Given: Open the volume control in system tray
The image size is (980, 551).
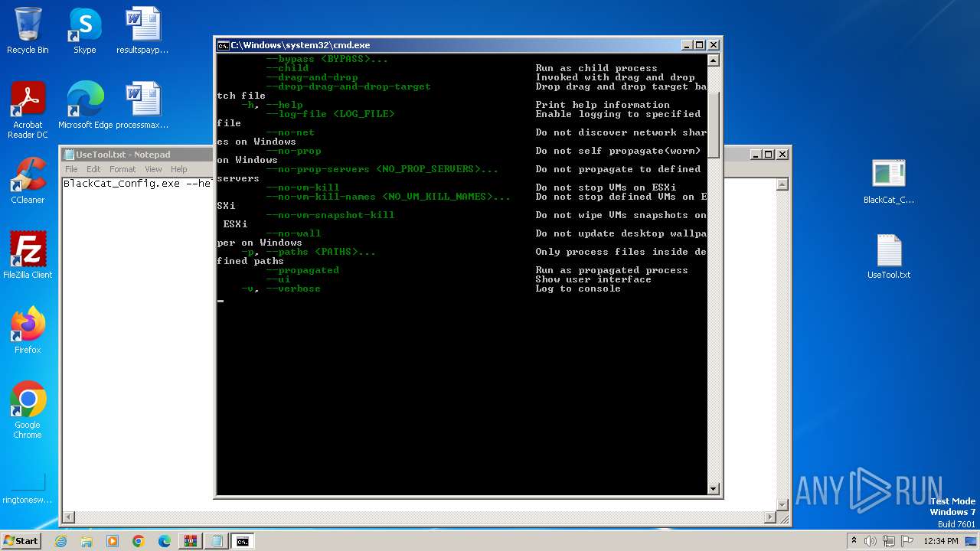Looking at the screenshot, I should tap(870, 541).
